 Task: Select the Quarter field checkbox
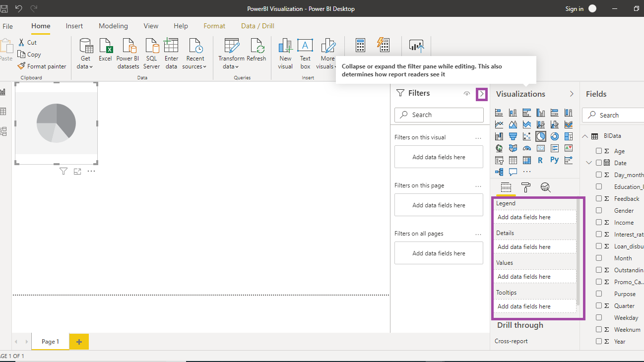coord(599,305)
